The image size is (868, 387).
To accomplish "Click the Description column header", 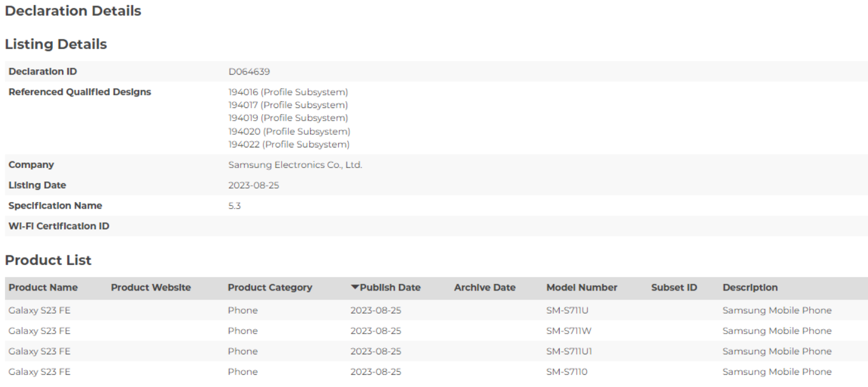I will (750, 288).
